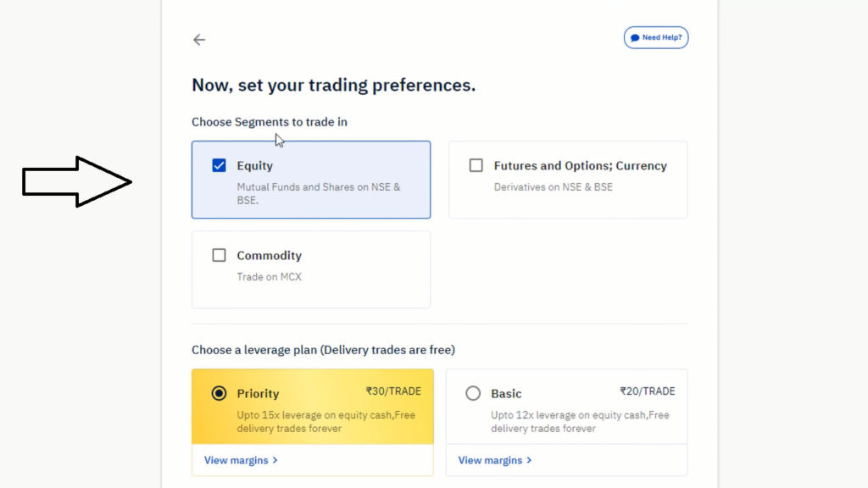Screen dimensions: 868x488
Task: Uncheck the Equity segment checkbox
Action: click(x=220, y=165)
